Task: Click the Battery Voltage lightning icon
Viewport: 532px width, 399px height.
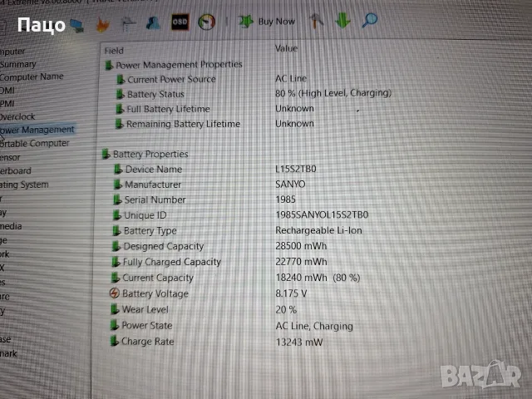Action: [x=115, y=293]
